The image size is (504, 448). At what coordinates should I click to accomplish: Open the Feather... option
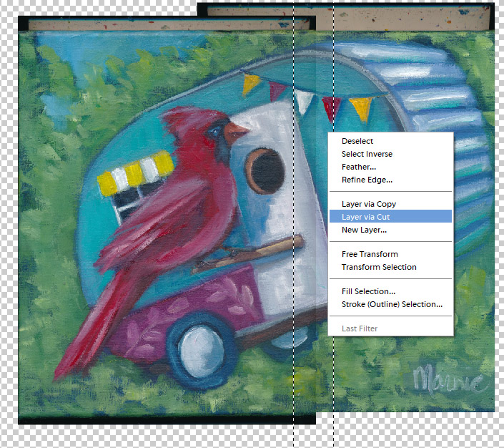(359, 167)
